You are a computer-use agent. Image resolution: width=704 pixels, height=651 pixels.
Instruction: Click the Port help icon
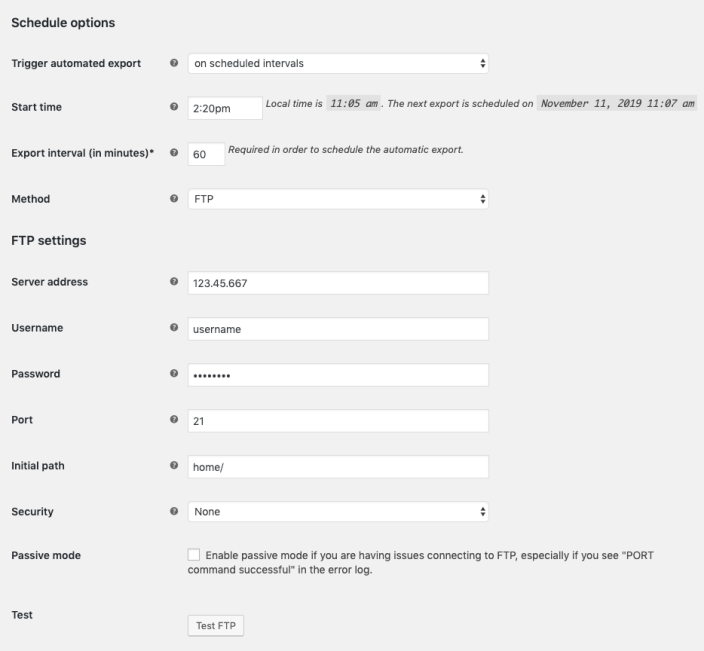click(175, 420)
